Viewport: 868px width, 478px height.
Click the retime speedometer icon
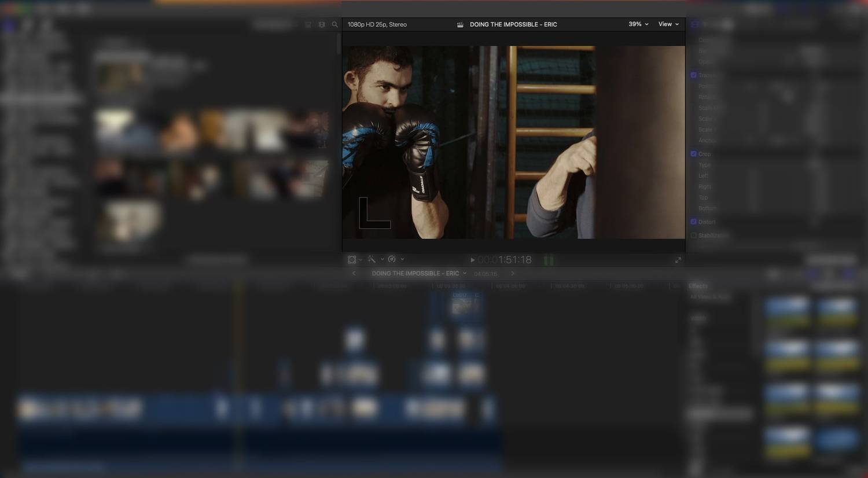click(392, 260)
